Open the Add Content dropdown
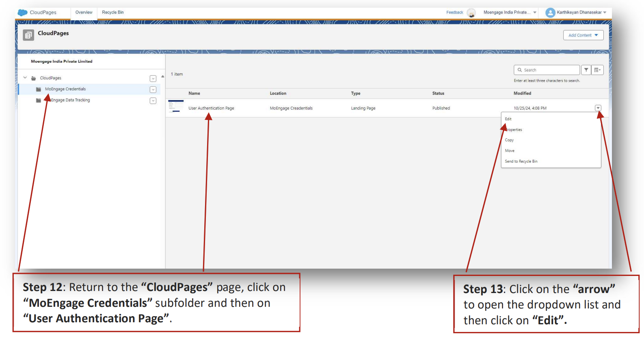644x343 pixels. click(583, 35)
